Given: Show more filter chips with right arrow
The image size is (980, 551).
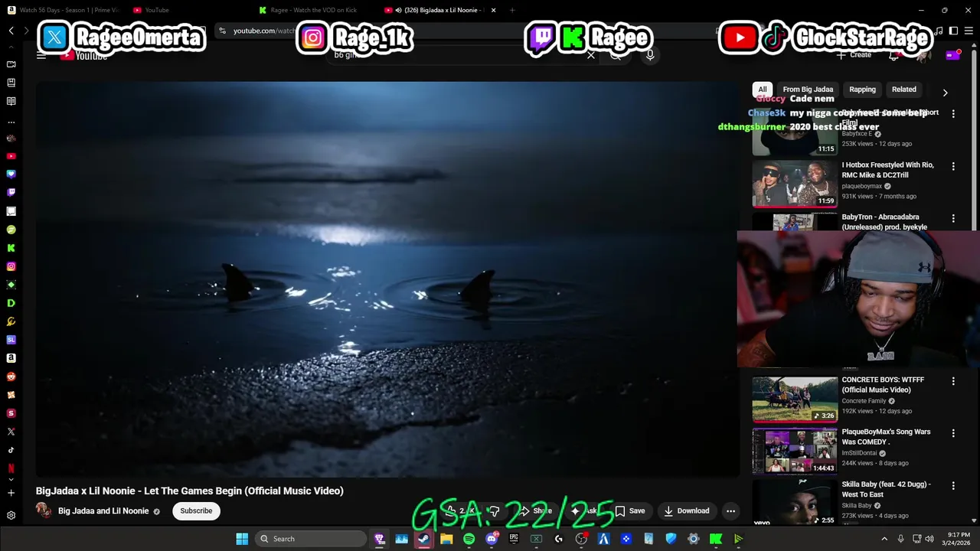Looking at the screenshot, I should (x=945, y=93).
